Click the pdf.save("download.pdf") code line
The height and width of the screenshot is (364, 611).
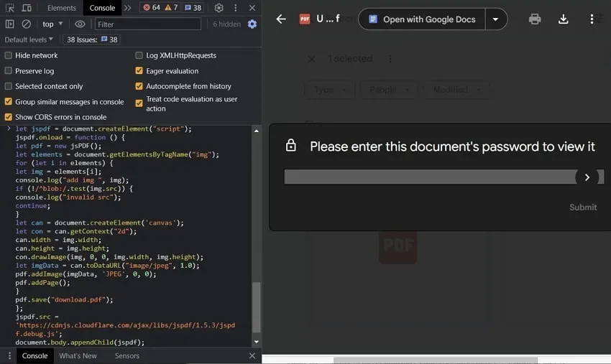(64, 300)
